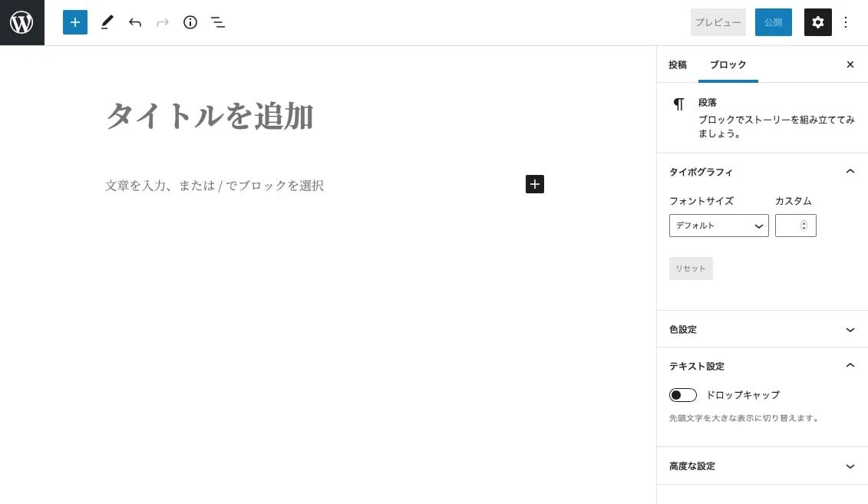Add a block with inline plus button
868x504 pixels.
535,184
